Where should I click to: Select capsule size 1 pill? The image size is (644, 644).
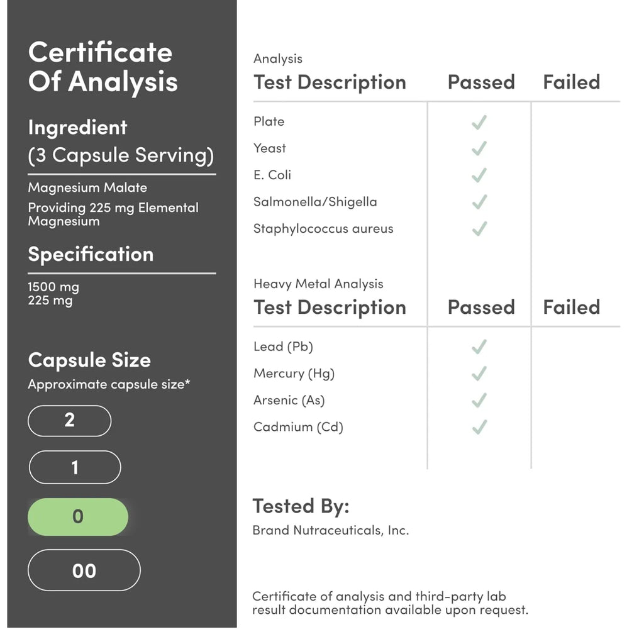[75, 467]
